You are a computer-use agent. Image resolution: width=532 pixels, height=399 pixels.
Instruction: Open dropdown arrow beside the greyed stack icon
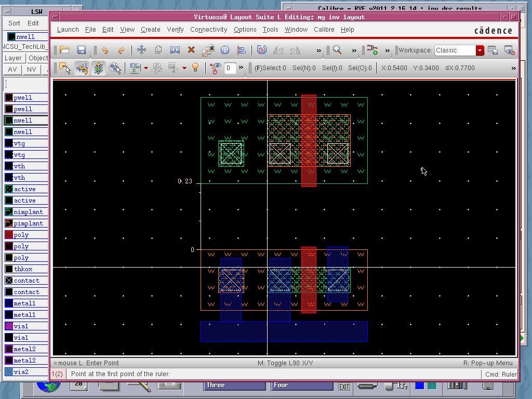184,68
